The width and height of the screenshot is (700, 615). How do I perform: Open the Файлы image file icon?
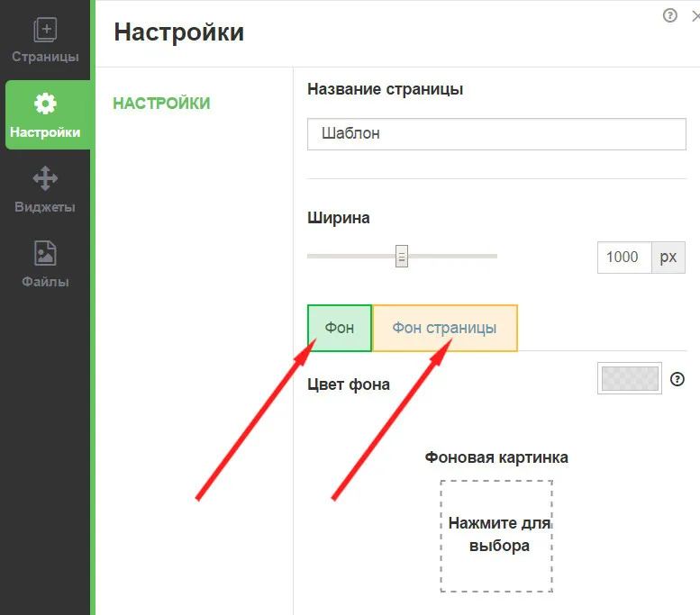click(x=45, y=253)
